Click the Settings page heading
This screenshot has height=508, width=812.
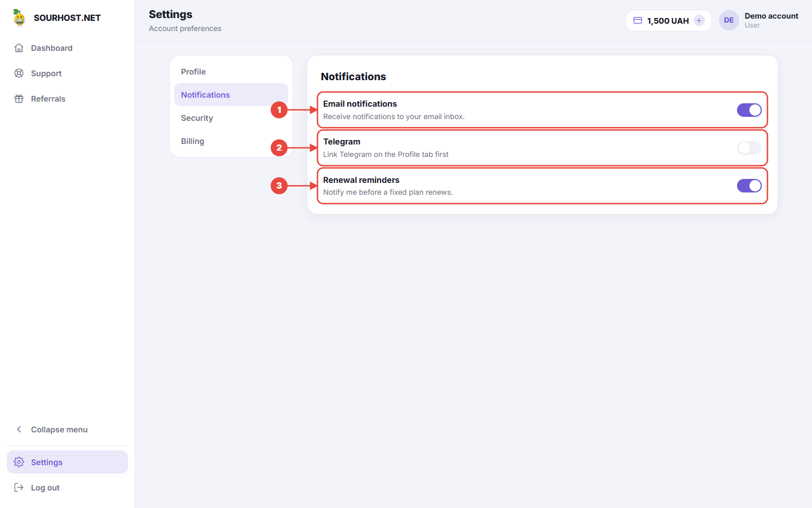[x=171, y=14]
